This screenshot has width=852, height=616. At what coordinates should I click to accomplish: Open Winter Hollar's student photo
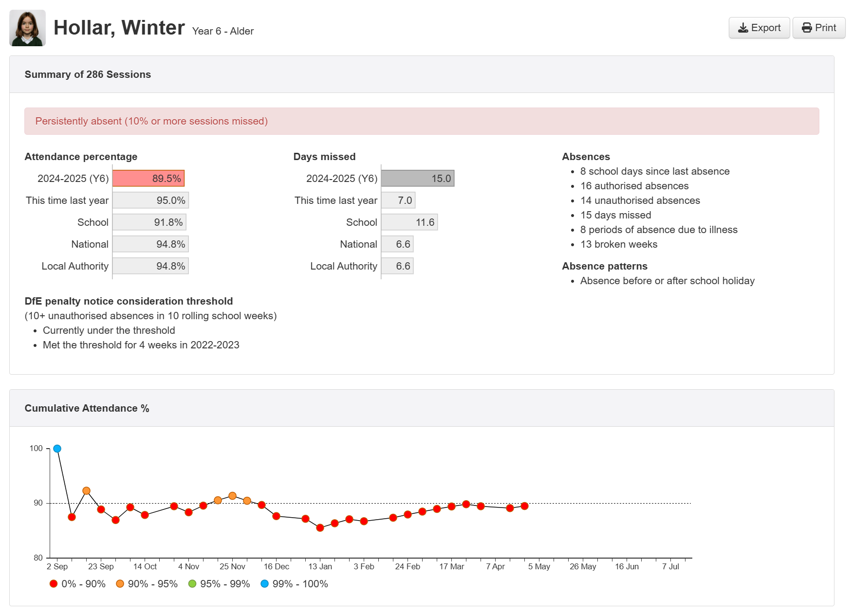point(27,28)
